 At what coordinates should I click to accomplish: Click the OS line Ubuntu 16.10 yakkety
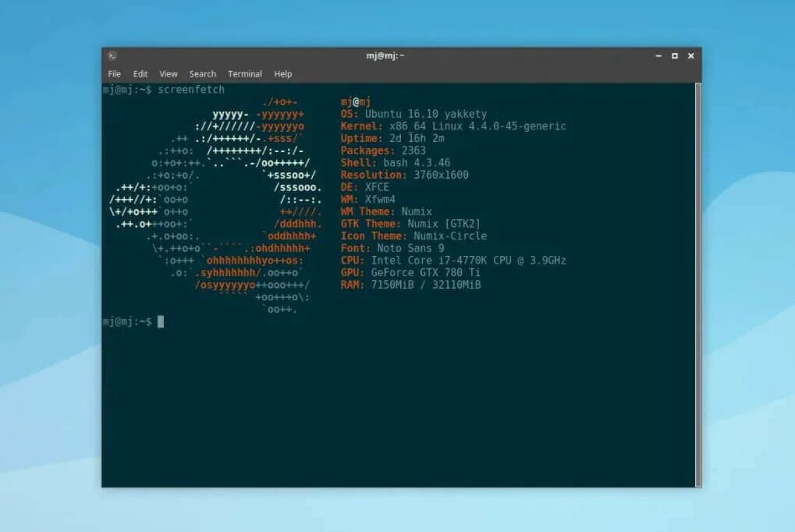tap(413, 114)
